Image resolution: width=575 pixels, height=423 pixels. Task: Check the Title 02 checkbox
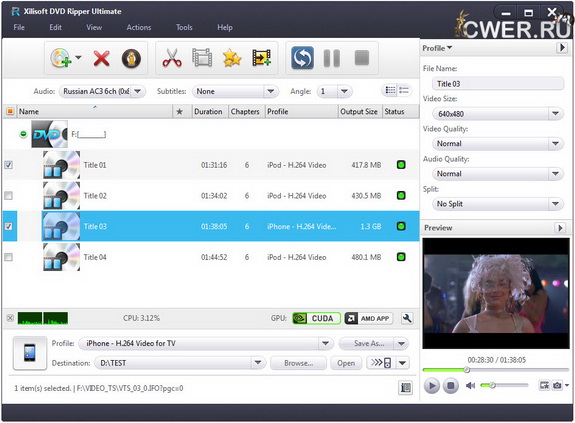coord(8,196)
